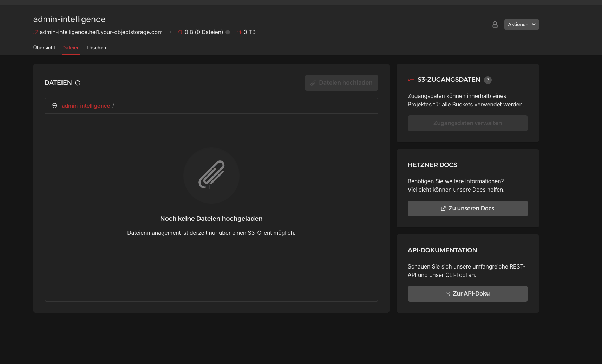This screenshot has height=364, width=602.
Task: Click the storage bucket icon near 0 B
Action: (180, 32)
